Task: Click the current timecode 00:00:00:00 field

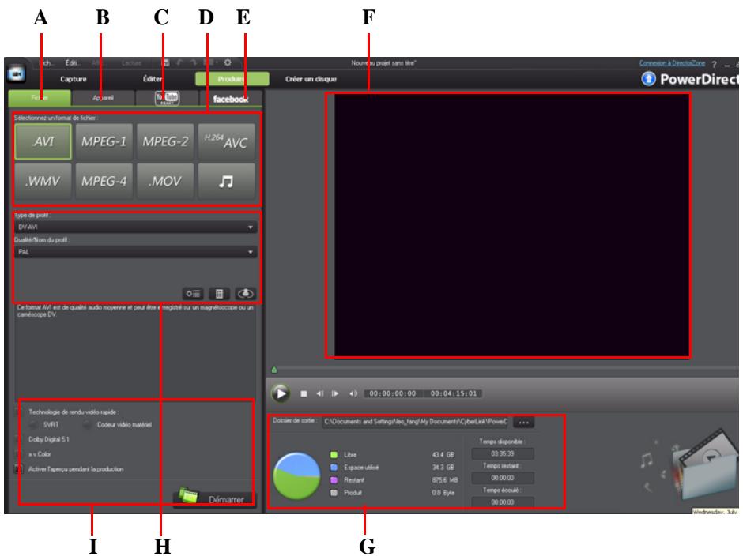Action: click(x=393, y=393)
